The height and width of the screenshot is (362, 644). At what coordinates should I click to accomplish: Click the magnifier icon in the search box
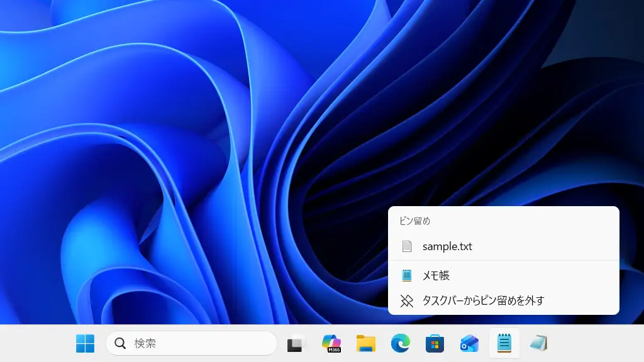click(119, 343)
